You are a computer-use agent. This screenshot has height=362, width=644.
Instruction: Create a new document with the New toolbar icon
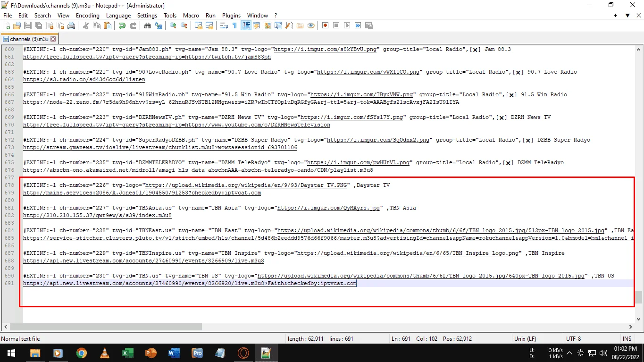pyautogui.click(x=7, y=25)
